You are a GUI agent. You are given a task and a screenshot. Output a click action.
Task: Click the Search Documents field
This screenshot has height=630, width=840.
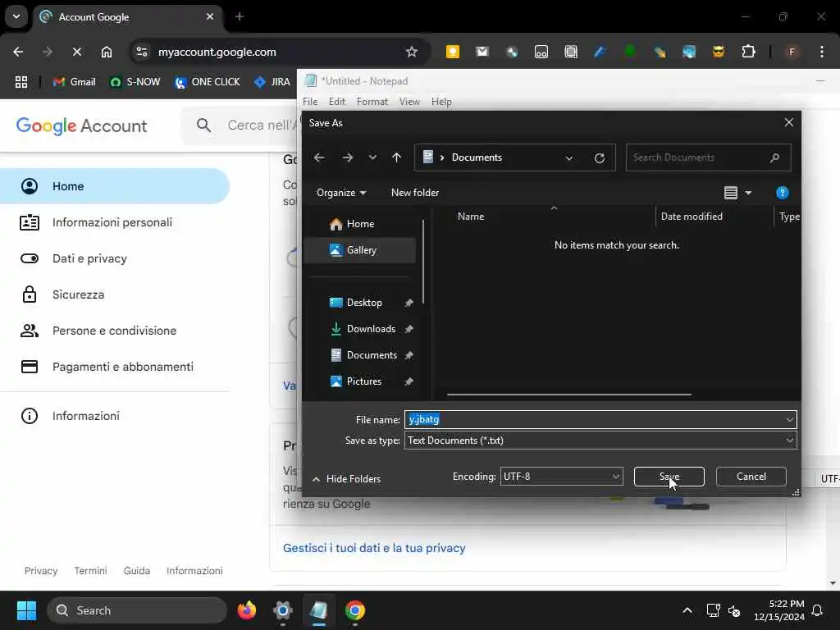[x=708, y=157]
